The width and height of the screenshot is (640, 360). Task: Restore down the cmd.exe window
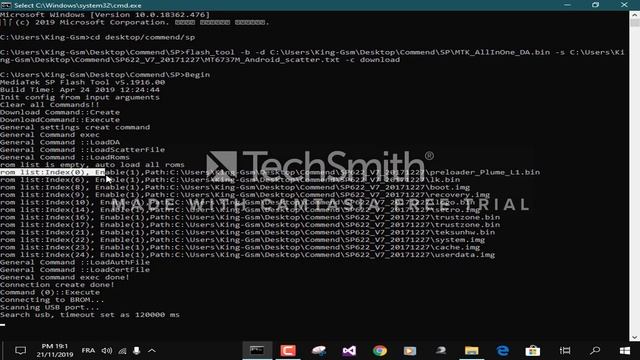coord(596,5)
